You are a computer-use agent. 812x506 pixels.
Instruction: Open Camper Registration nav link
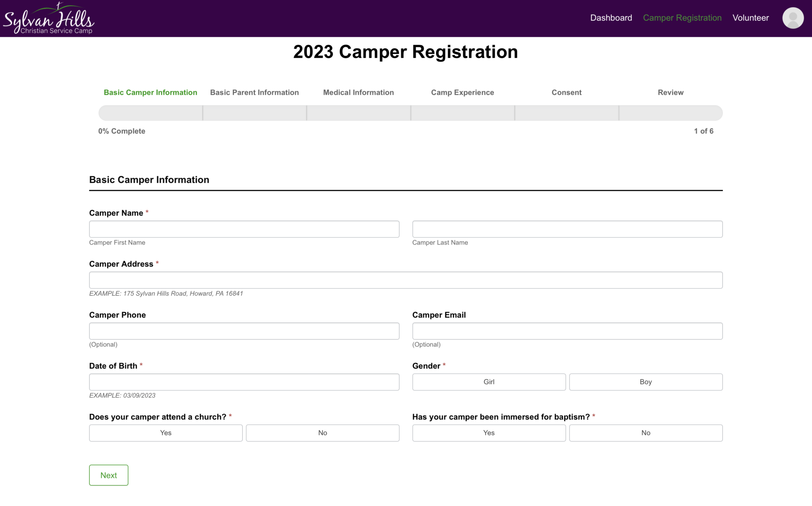point(682,18)
